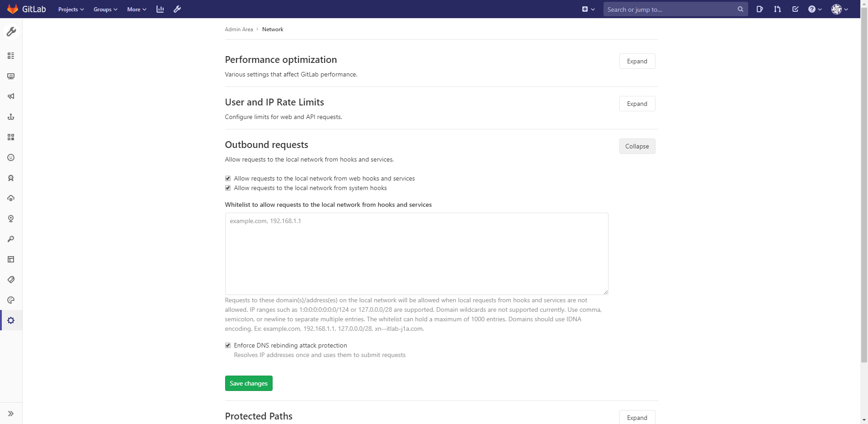The image size is (868, 424).
Task: Open Merge requests icon in navbar
Action: pos(777,9)
